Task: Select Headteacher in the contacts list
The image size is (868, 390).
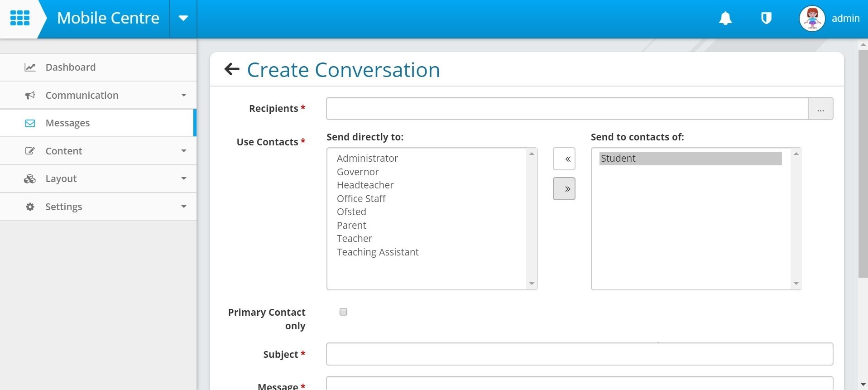Action: 365,185
